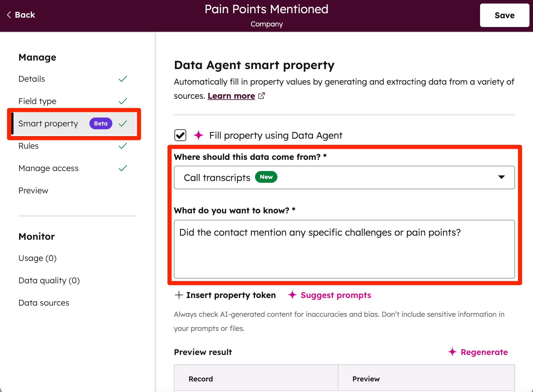
Task: Click the dropdown arrow on Call transcripts selector
Action: 502,177
